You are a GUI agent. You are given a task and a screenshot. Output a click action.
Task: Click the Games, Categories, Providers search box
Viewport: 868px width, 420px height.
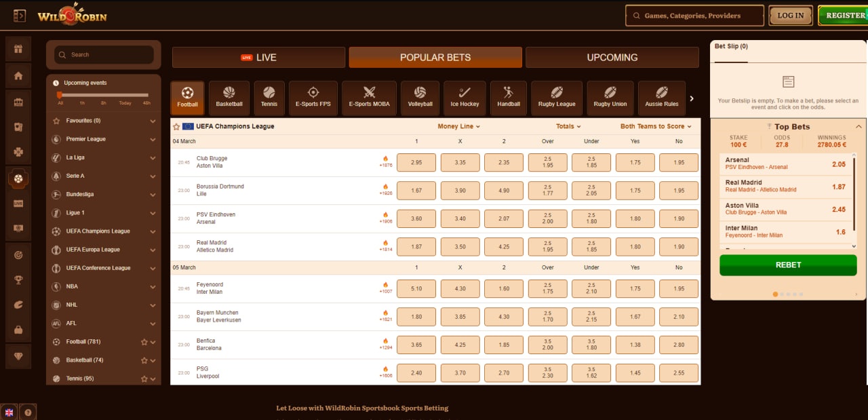694,16
